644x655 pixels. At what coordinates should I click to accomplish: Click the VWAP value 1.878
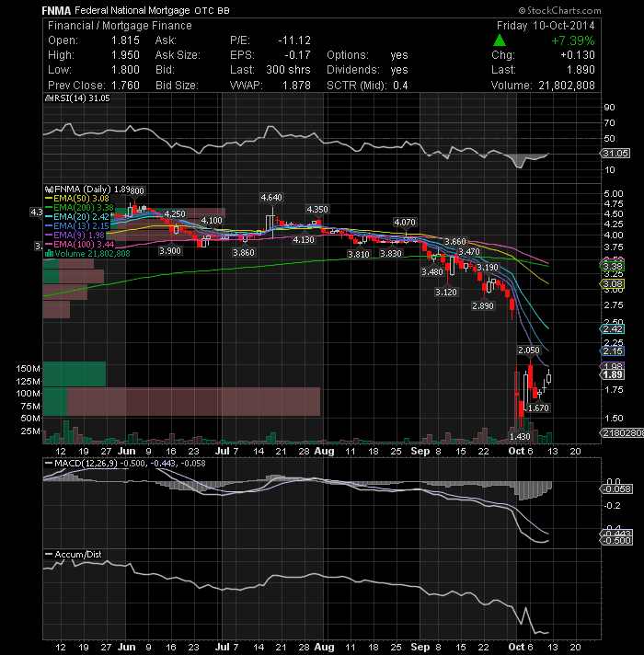pyautogui.click(x=296, y=86)
